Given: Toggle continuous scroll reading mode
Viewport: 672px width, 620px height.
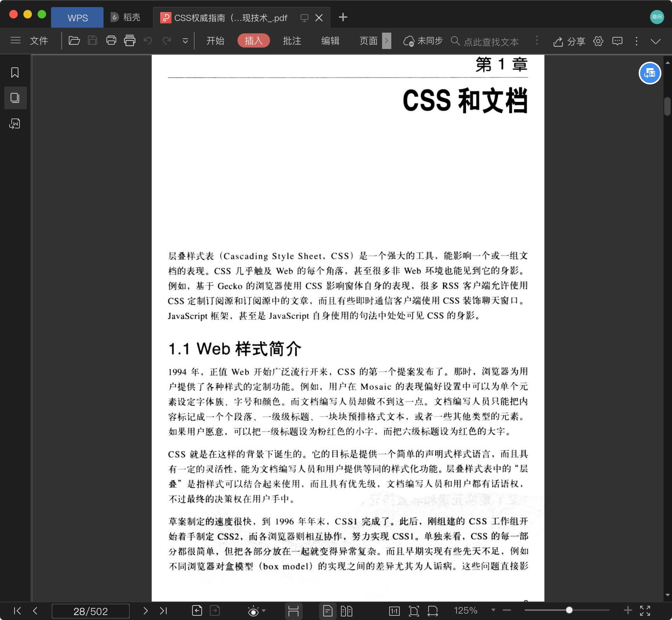Looking at the screenshot, I should click(293, 611).
